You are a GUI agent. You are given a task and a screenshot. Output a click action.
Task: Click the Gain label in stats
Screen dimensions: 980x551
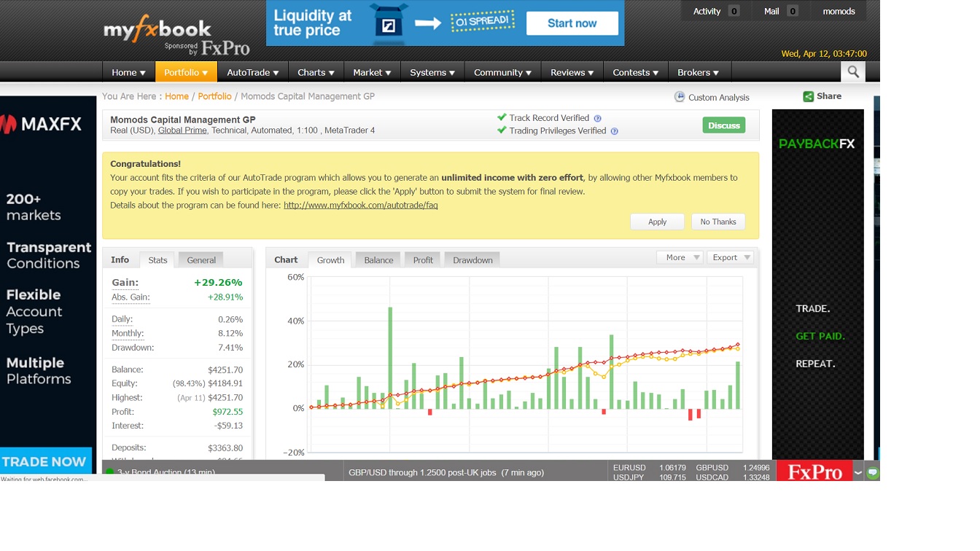pos(125,283)
